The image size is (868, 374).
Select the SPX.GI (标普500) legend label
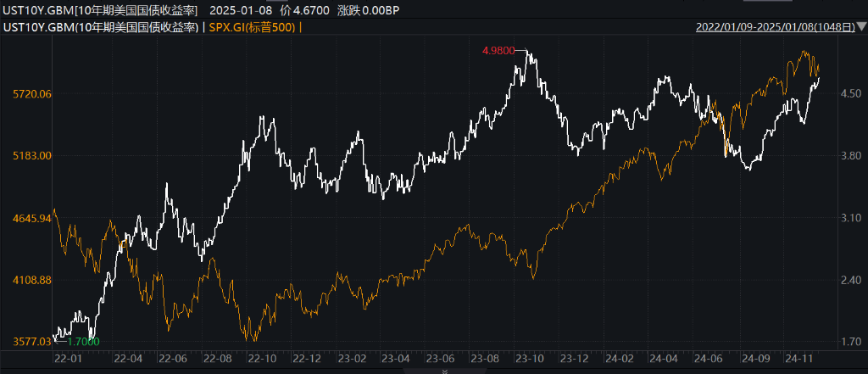click(x=253, y=27)
